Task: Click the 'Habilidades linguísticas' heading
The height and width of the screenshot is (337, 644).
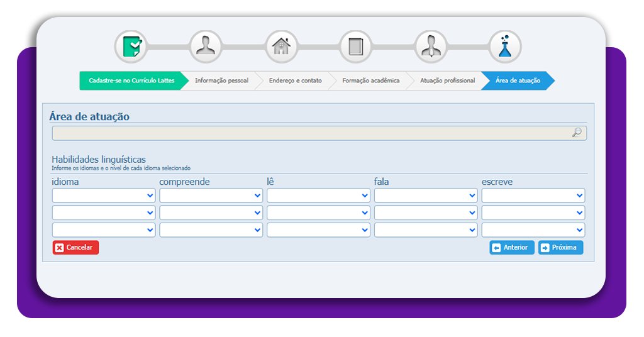Action: (x=99, y=159)
